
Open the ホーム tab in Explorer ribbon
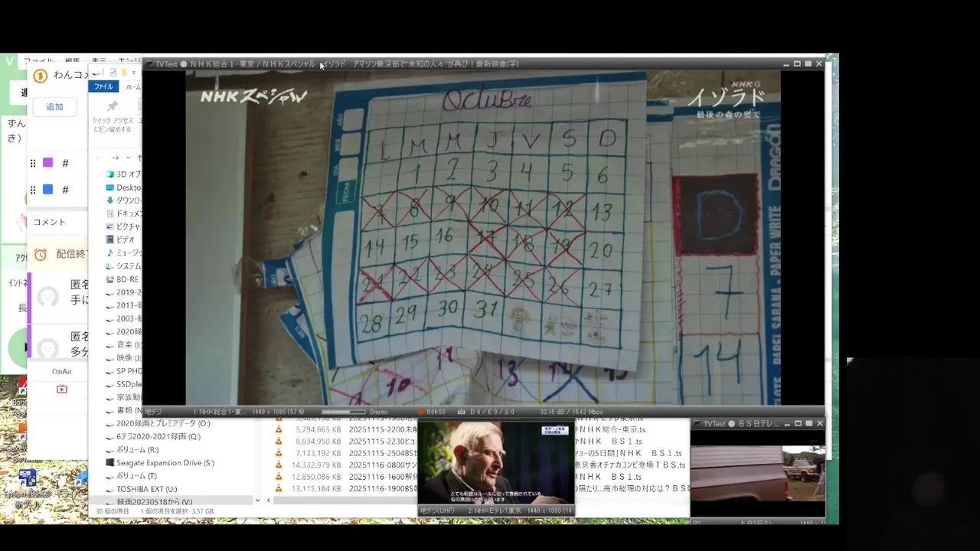point(133,86)
